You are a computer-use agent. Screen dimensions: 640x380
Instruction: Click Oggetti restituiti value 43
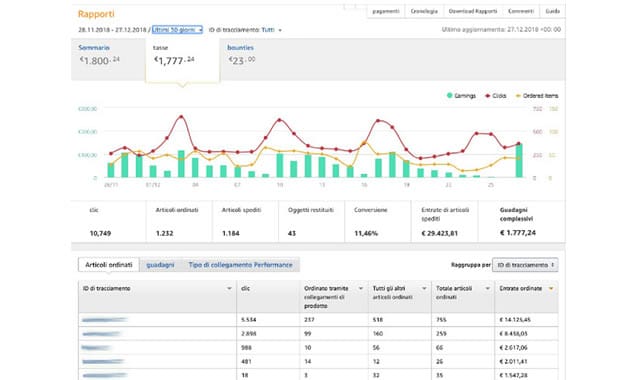(291, 233)
